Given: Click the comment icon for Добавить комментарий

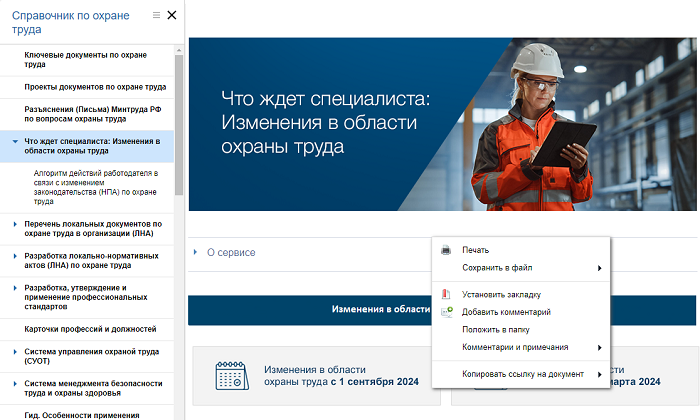Looking at the screenshot, I should (x=446, y=312).
